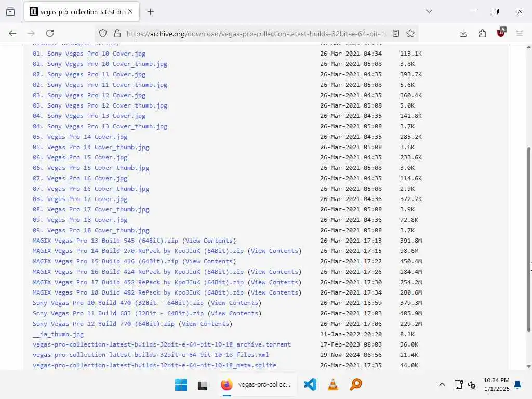
Task: Select the 391.8M size value
Action: (411, 241)
